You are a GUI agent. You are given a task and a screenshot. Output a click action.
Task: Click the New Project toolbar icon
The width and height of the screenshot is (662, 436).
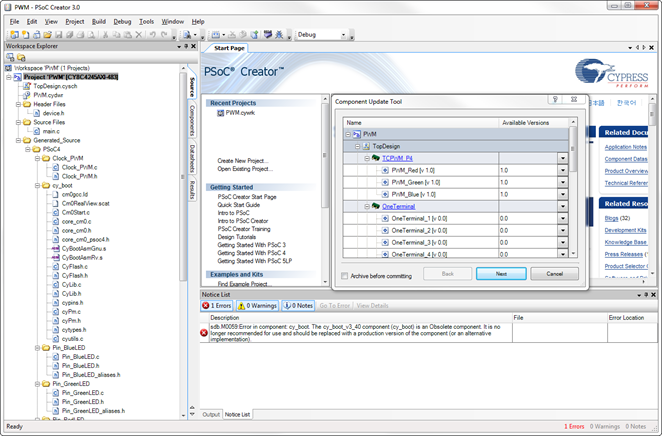click(14, 35)
